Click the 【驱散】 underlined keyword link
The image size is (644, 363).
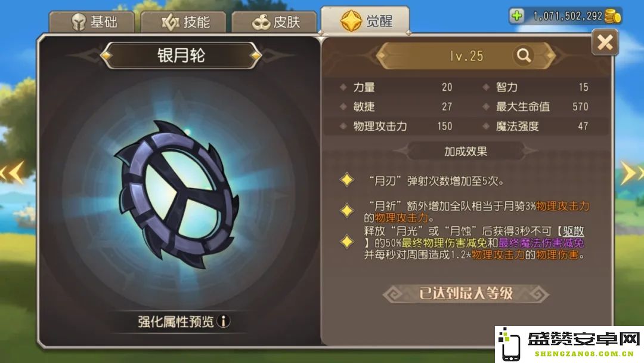point(571,231)
